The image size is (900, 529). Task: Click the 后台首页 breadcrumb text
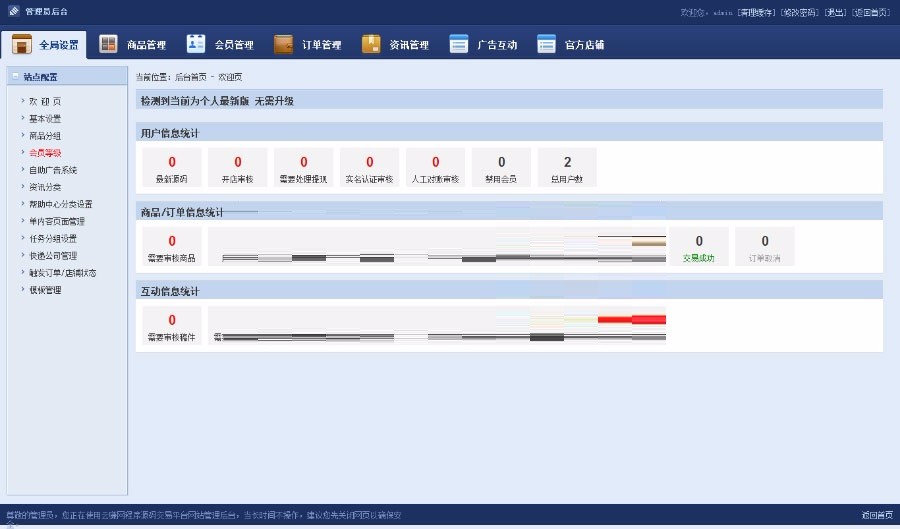click(191, 77)
